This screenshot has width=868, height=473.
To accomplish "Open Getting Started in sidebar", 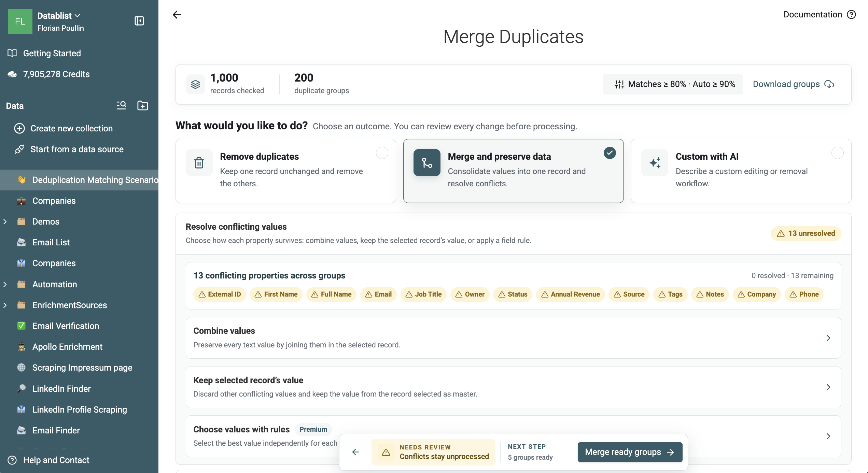I will point(52,53).
